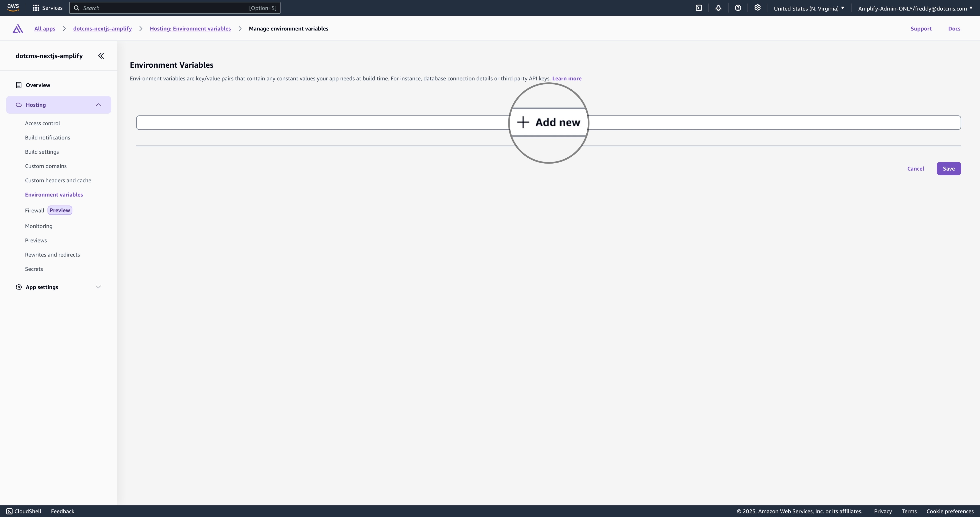Screen dimensions: 980x517
Task: Open the United States (N. Virginia) region dropdown
Action: 809,8
